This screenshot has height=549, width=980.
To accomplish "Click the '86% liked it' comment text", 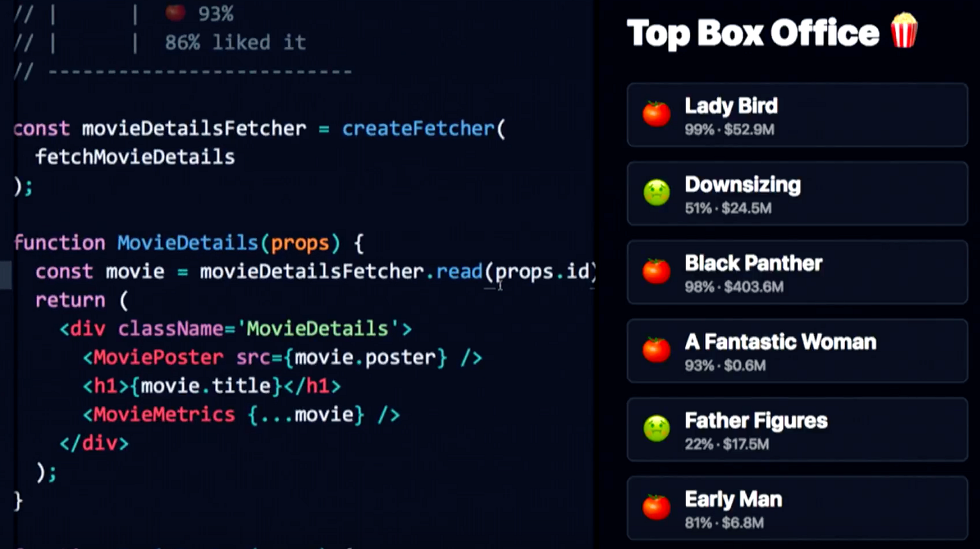I will click(x=235, y=43).
